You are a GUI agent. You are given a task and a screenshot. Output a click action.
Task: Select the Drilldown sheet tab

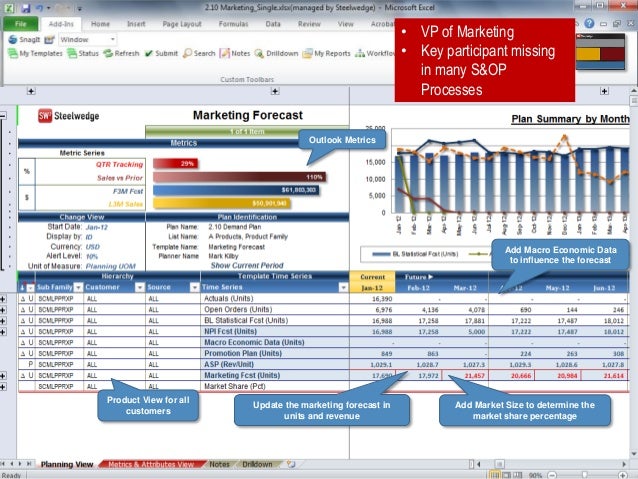point(257,464)
